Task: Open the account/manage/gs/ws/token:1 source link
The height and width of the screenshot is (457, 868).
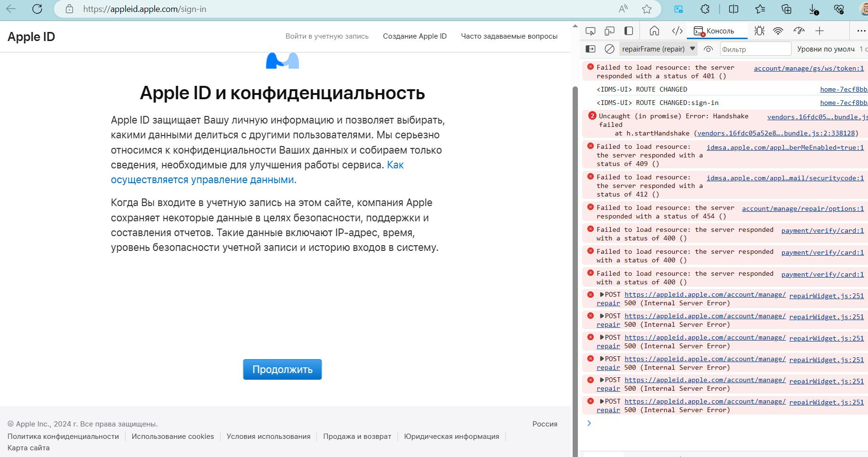Action: [x=809, y=68]
